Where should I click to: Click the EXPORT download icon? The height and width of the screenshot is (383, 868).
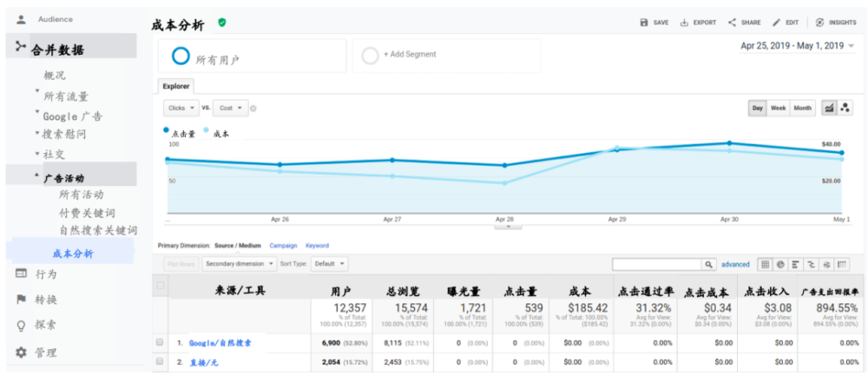(x=684, y=23)
